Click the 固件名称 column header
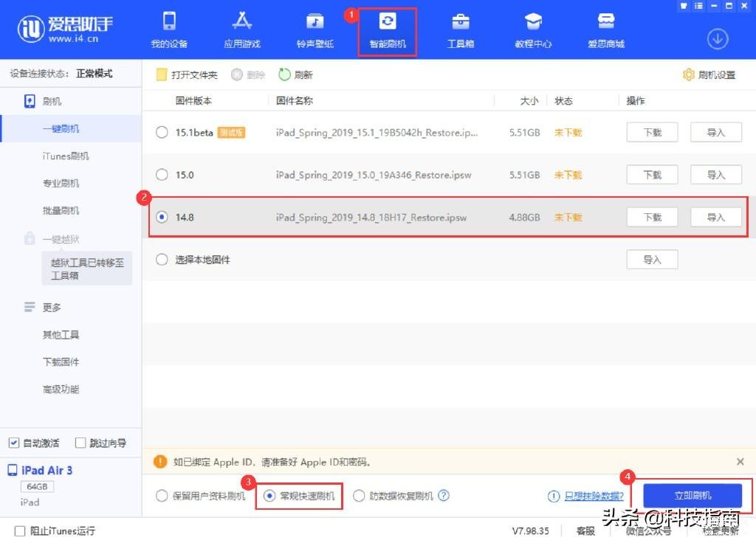This screenshot has width=756, height=543. coord(294,100)
